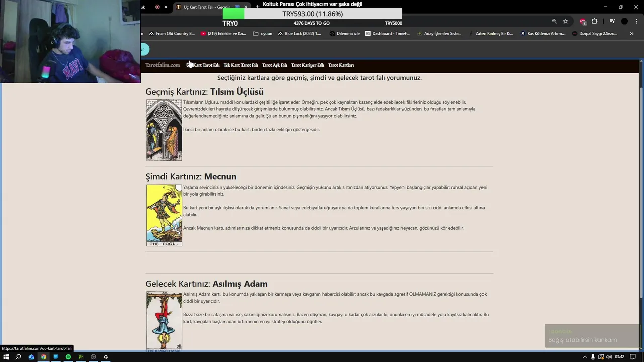Viewport: 644px width, 362px height.
Task: Open Tek Kart Tarot Falı menu item
Action: pos(240,65)
